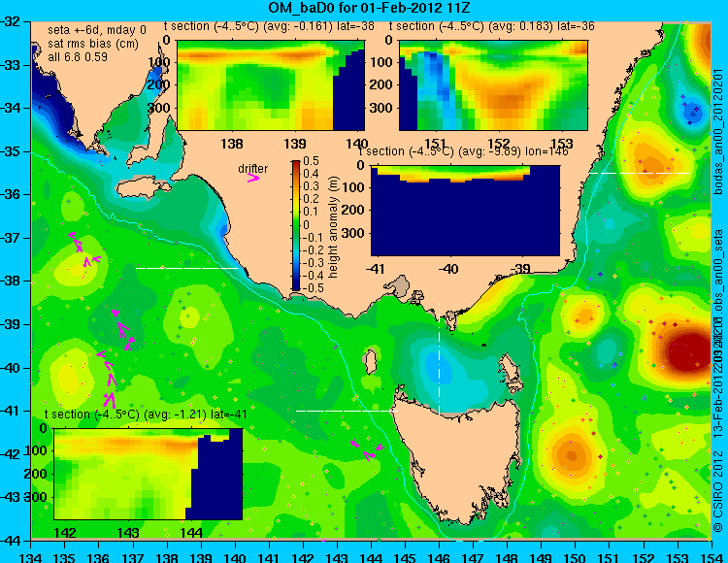Click the vertical "© CSIRO 2012" copyright text
Image resolution: width=728 pixels, height=563 pixels.
718,489
